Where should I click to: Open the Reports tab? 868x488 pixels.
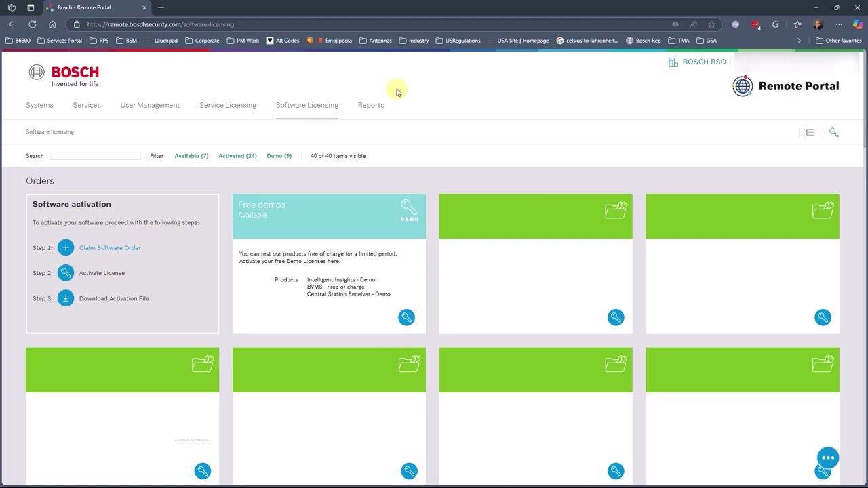371,105
